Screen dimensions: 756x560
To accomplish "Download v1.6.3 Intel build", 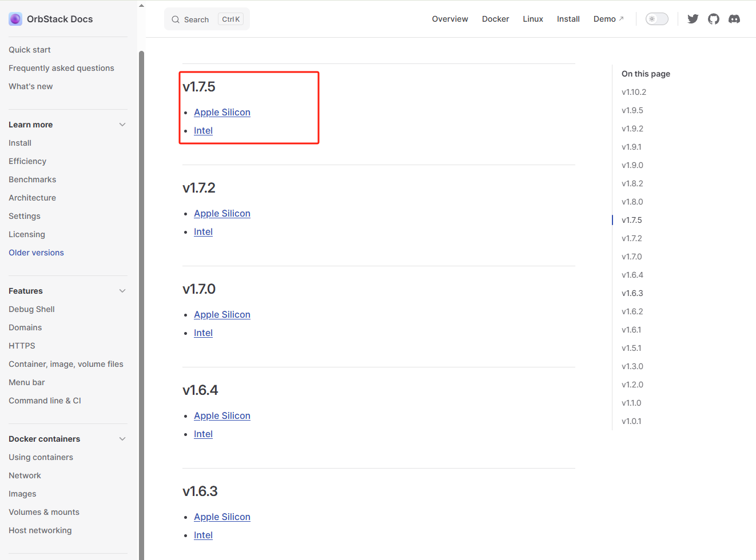I will point(203,535).
